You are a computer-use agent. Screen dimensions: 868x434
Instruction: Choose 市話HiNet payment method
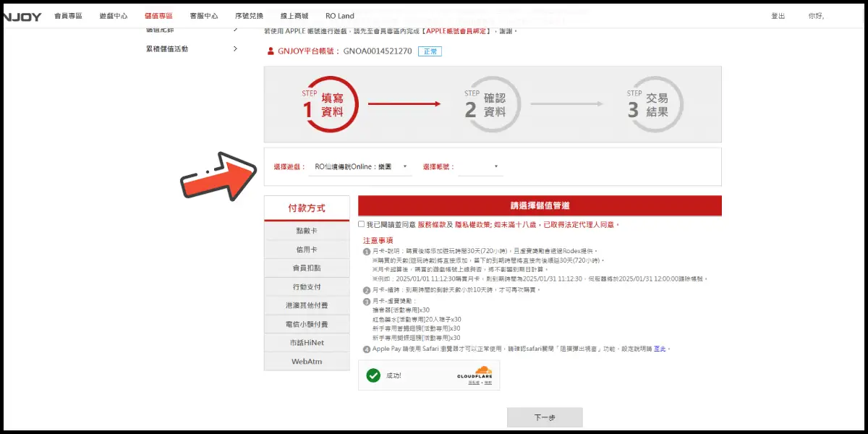307,343
